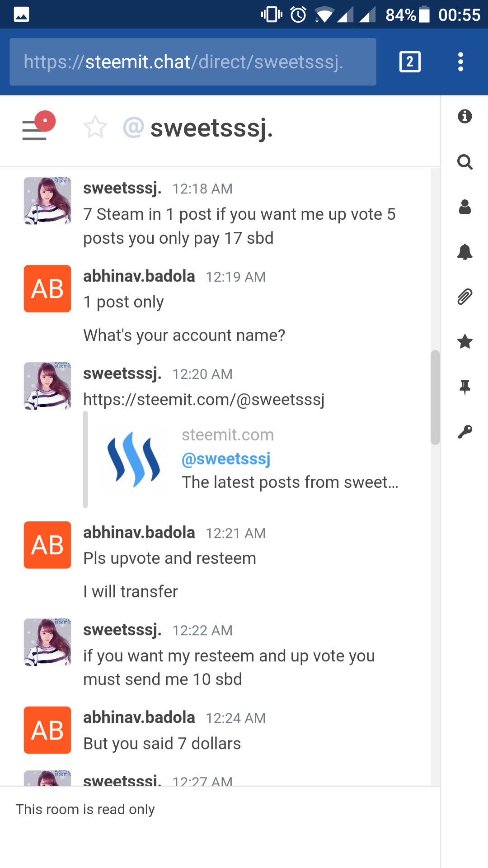Open the room info icon
The width and height of the screenshot is (488, 868).
tap(465, 117)
